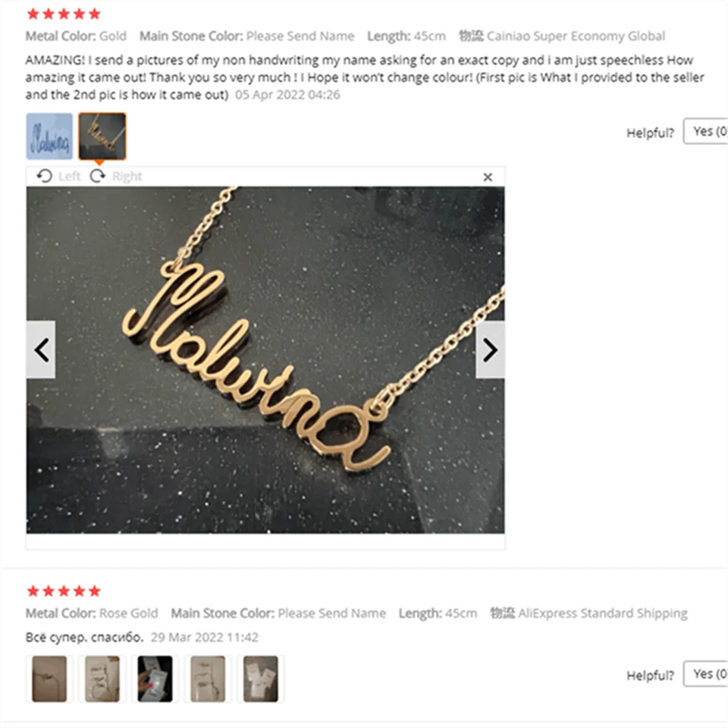Close the enlarged review photo viewer
The height and width of the screenshot is (728, 728).
(x=488, y=177)
